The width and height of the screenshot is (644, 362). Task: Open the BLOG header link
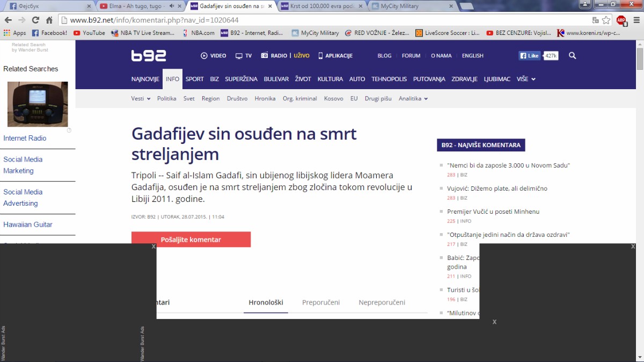click(384, 55)
